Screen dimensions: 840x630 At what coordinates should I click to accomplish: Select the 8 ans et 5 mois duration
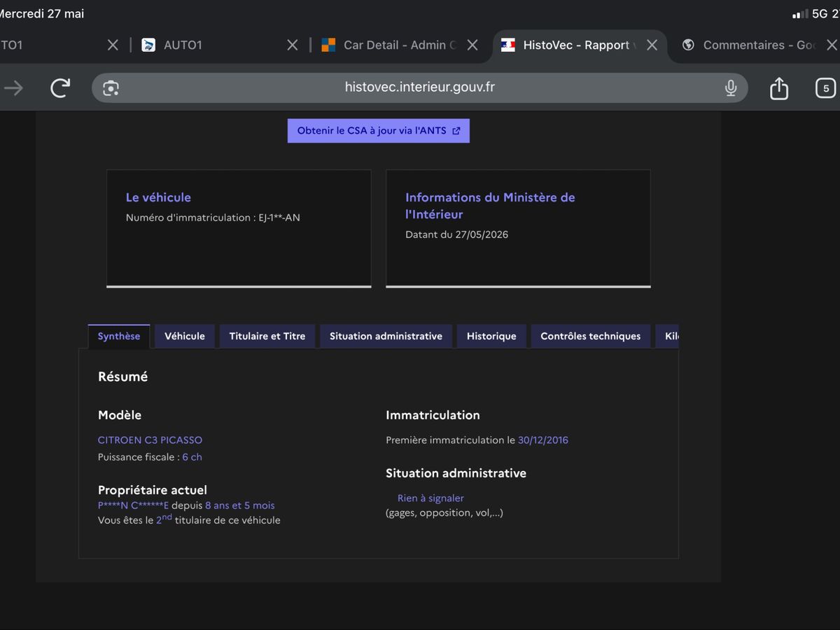(240, 505)
